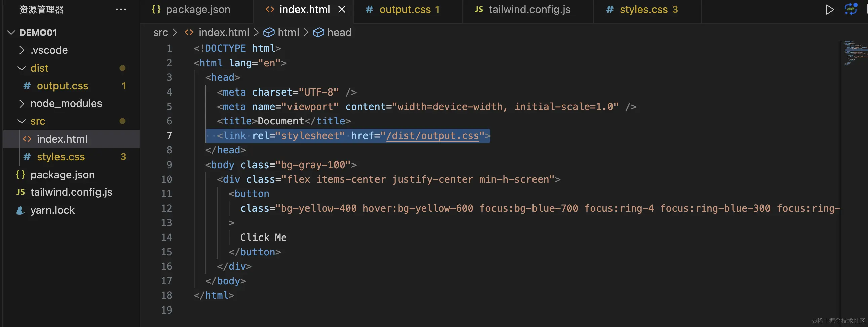Switch to the package.json tab
Viewport: 868px width, 327px height.
pyautogui.click(x=198, y=9)
